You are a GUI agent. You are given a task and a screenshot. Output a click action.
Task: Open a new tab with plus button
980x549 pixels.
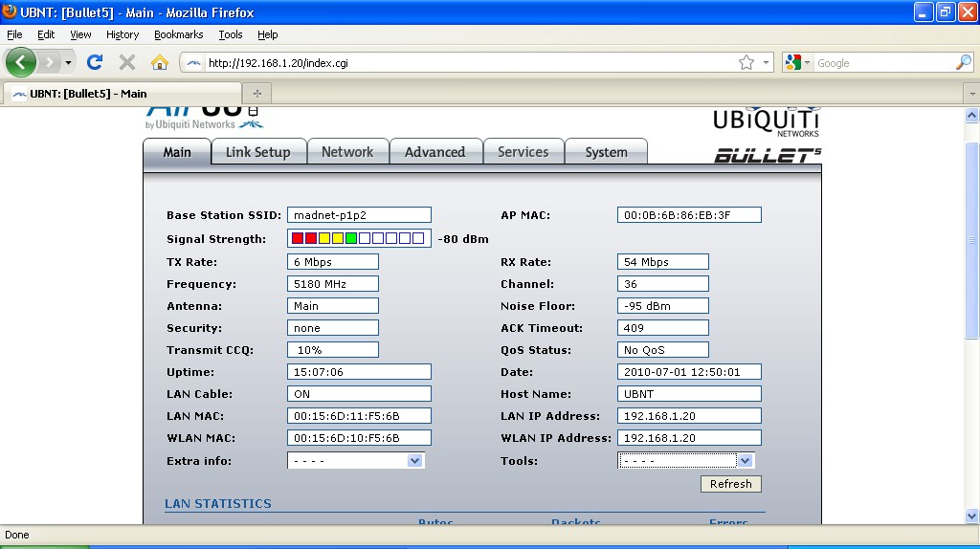pyautogui.click(x=256, y=93)
